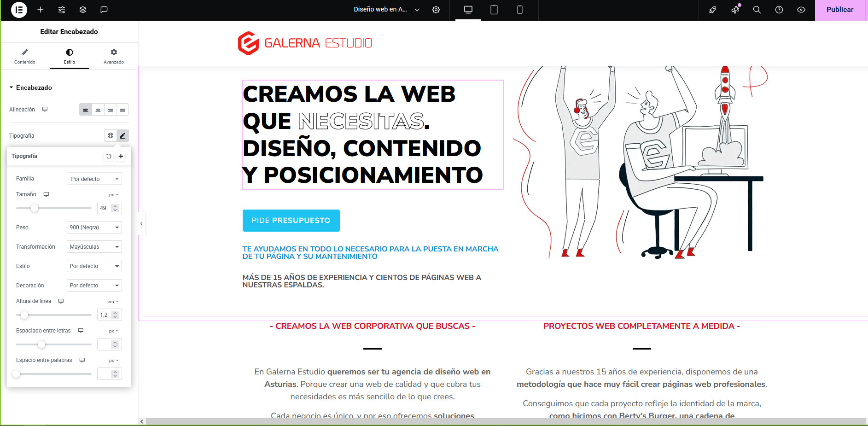Click the help question mark icon

[779, 10]
